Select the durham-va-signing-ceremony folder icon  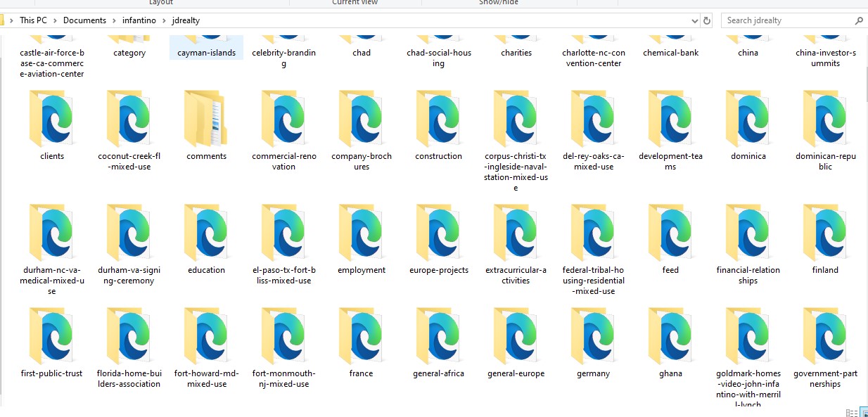pos(129,232)
